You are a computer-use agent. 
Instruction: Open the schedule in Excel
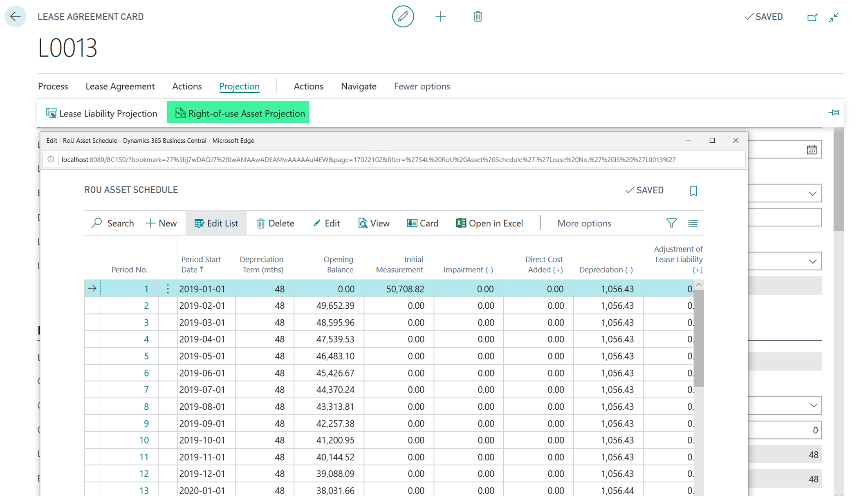(489, 223)
